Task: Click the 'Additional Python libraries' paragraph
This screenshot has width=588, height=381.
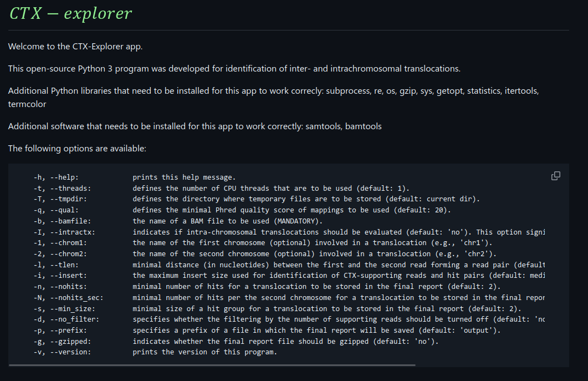Action: tap(273, 91)
